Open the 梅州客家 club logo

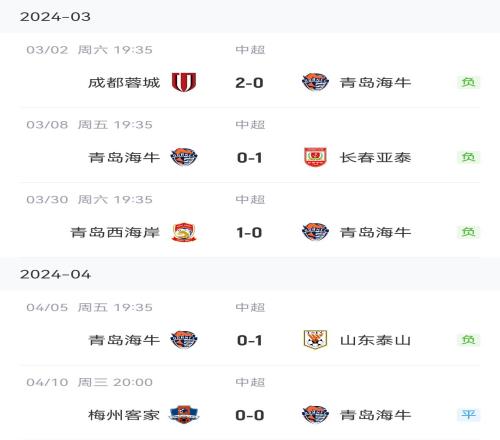(x=184, y=414)
